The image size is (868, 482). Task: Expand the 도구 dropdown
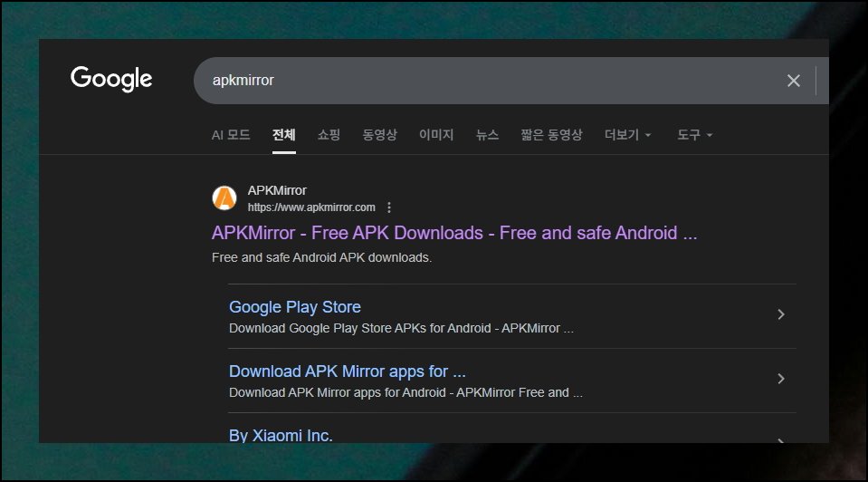(695, 135)
